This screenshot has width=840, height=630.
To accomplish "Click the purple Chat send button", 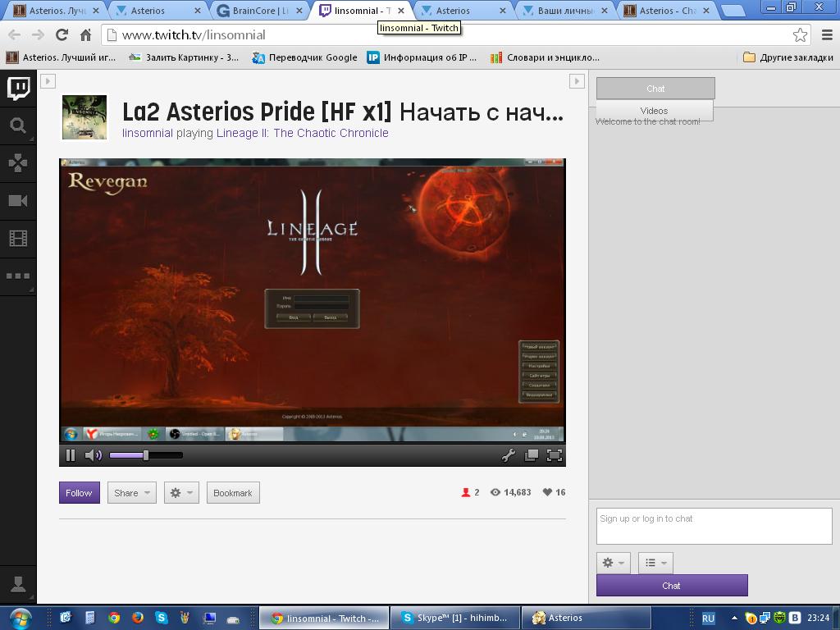I will pyautogui.click(x=672, y=586).
